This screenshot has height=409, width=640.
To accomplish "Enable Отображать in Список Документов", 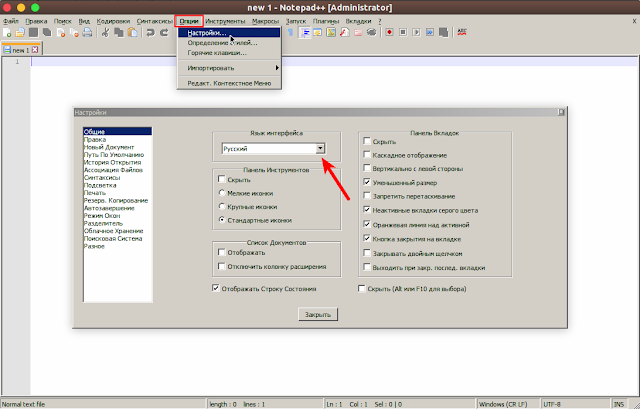I will tap(222, 252).
